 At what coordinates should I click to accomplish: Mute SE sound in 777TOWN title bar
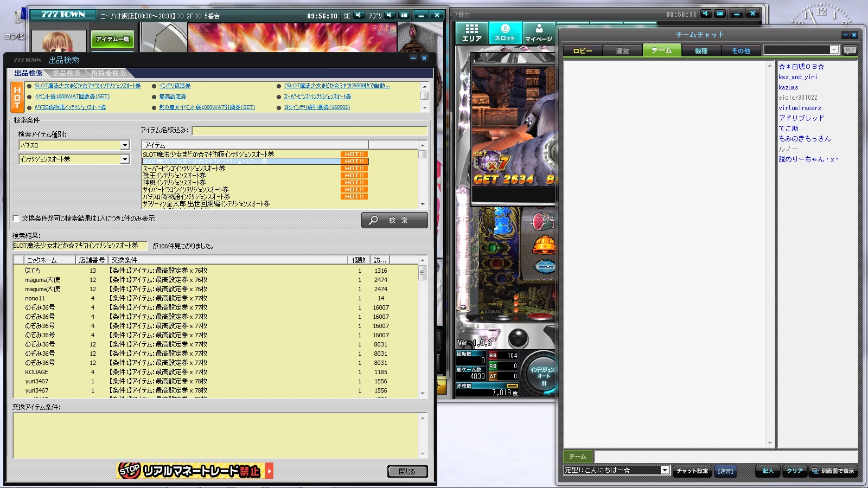point(359,15)
